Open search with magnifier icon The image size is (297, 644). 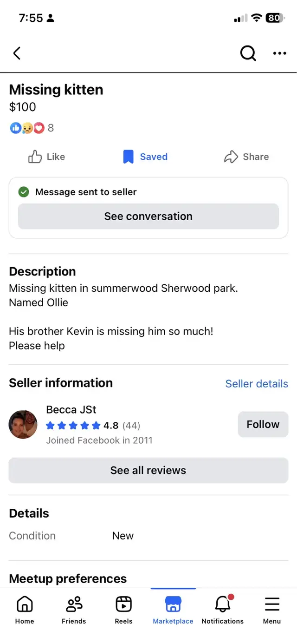pyautogui.click(x=248, y=53)
